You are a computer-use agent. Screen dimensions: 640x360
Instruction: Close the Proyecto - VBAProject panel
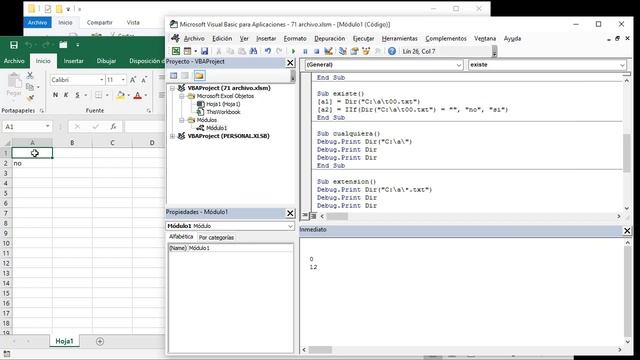(x=290, y=62)
